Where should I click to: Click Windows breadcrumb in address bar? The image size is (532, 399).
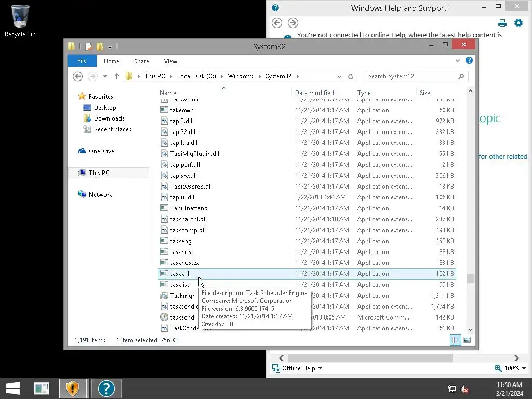(x=241, y=76)
